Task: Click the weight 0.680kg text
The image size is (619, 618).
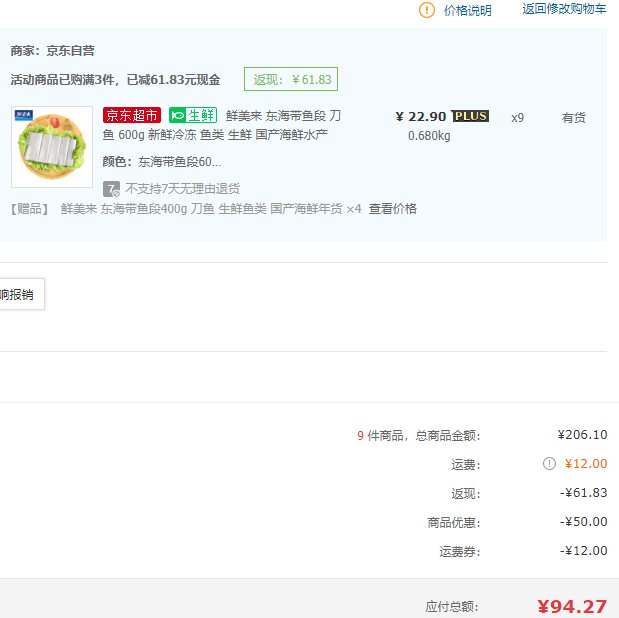Action: click(x=429, y=136)
